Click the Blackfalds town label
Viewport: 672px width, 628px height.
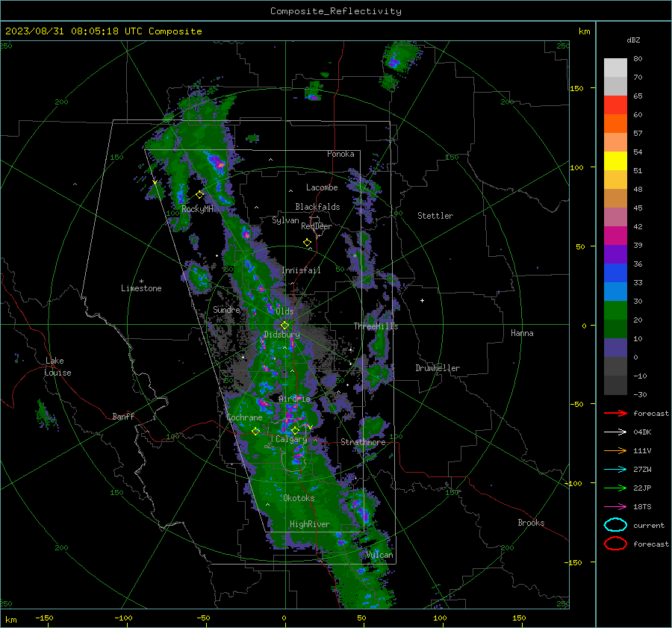click(317, 207)
